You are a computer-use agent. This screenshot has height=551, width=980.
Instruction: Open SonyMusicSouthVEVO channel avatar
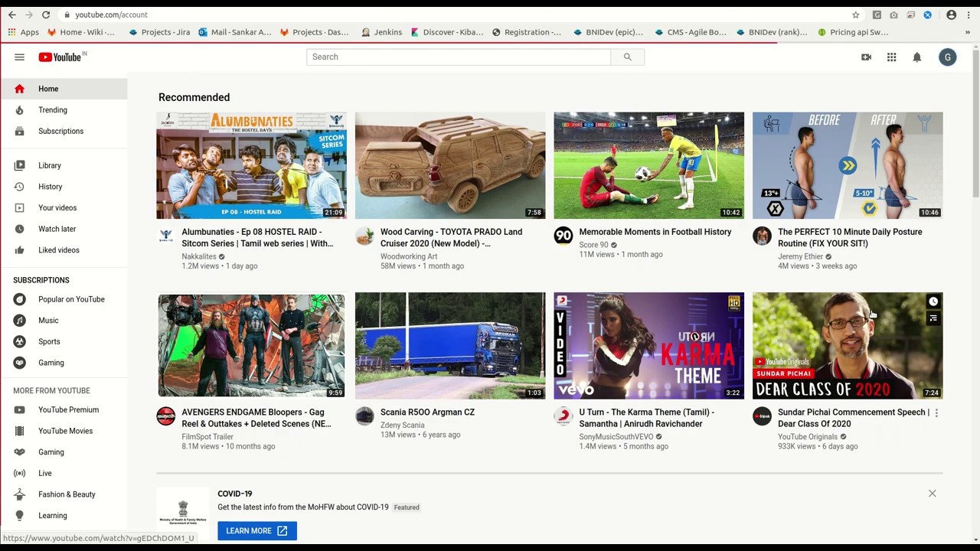(x=563, y=416)
